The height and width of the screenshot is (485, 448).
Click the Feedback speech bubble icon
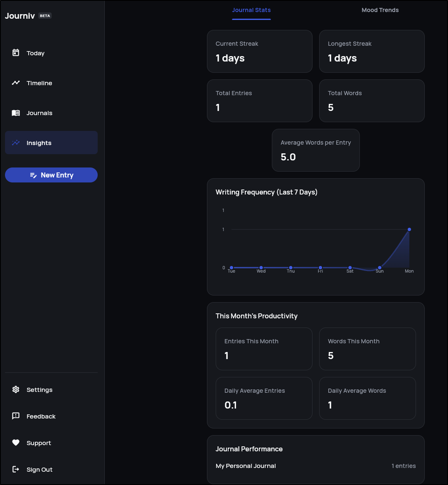[16, 416]
